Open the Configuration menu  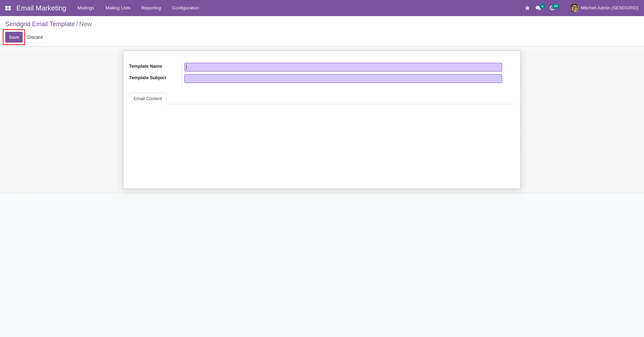point(185,8)
